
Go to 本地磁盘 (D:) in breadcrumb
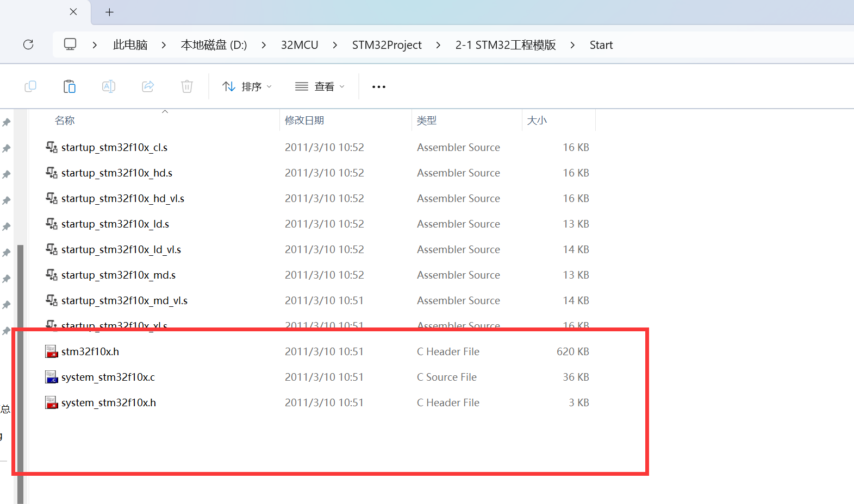coord(214,45)
